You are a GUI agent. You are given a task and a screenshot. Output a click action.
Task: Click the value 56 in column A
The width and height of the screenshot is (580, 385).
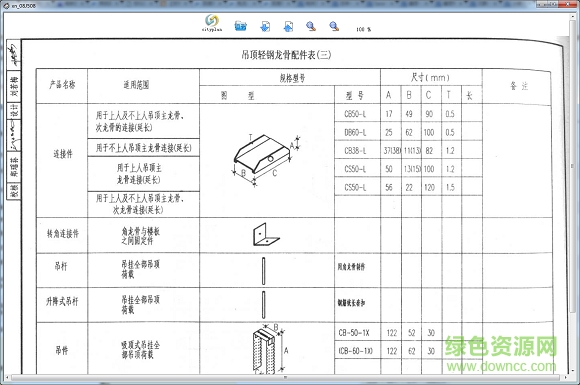tap(389, 188)
